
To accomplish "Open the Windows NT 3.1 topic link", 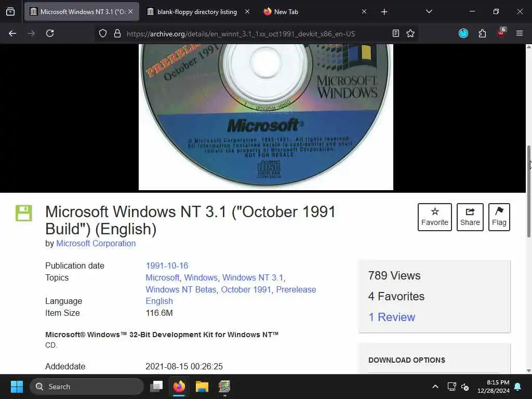I will (253, 277).
